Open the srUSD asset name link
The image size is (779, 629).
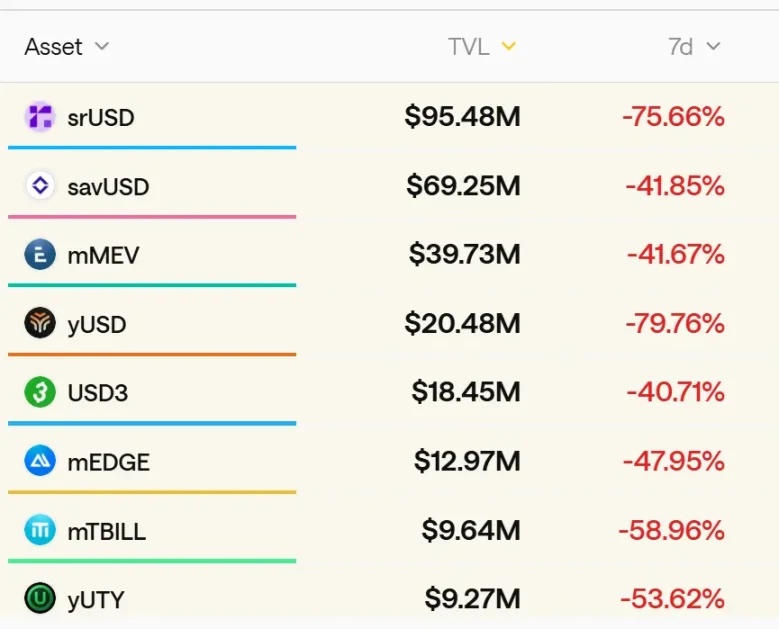(x=101, y=118)
